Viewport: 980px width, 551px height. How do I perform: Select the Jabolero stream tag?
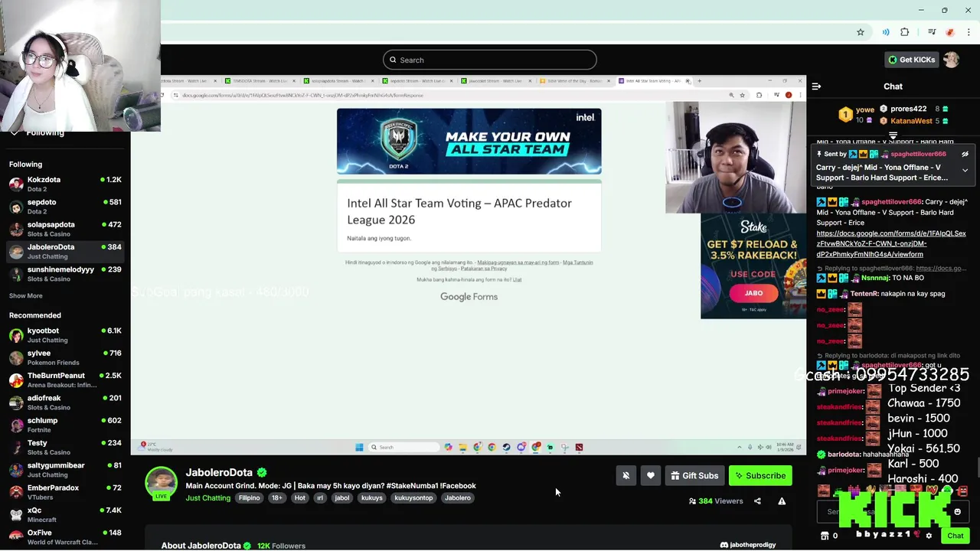458,497
